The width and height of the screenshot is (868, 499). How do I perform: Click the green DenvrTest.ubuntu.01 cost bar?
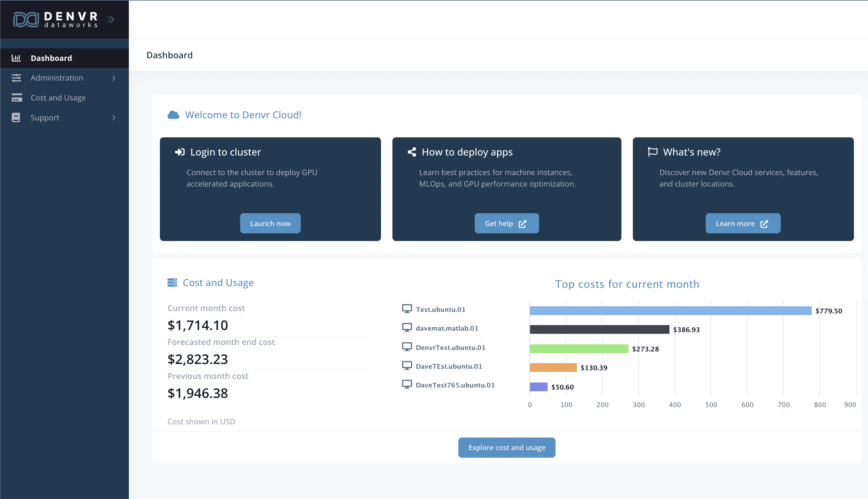(x=578, y=348)
